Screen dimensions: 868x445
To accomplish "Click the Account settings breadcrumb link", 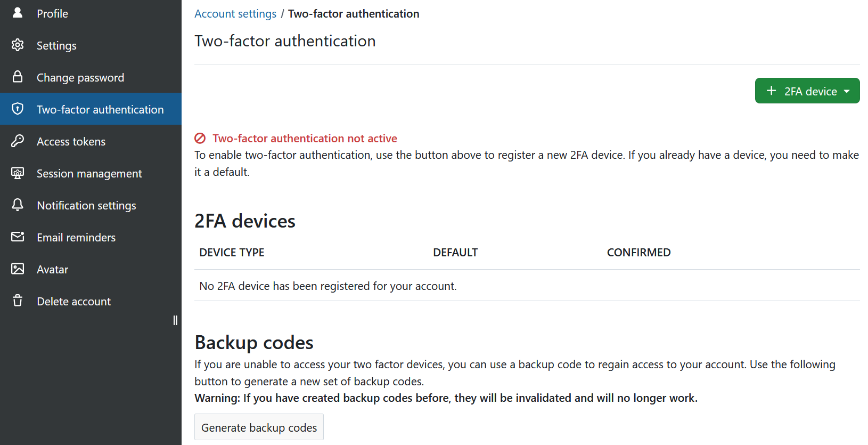I will pyautogui.click(x=235, y=14).
